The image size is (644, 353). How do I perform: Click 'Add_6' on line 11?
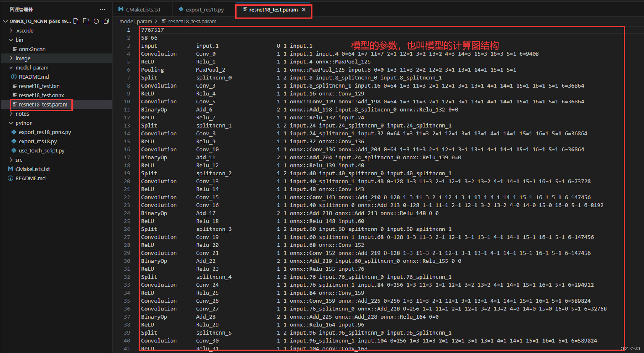pyautogui.click(x=204, y=110)
